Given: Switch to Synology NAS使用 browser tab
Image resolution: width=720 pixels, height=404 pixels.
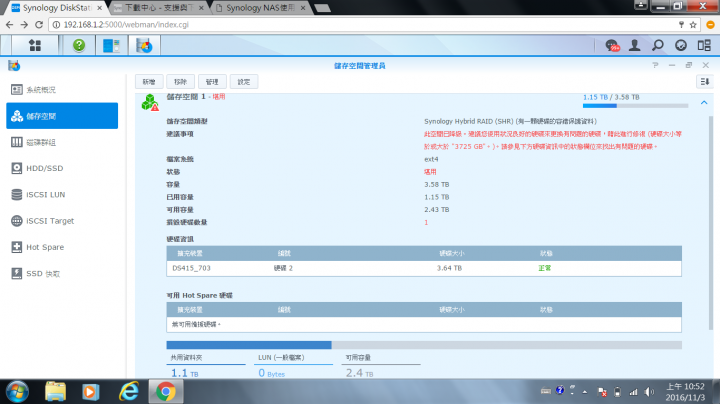Looking at the screenshot, I should pos(260,8).
